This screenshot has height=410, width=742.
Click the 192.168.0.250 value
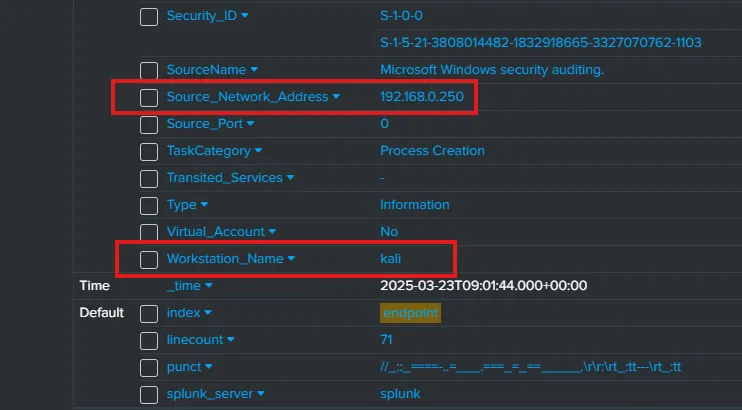point(422,97)
